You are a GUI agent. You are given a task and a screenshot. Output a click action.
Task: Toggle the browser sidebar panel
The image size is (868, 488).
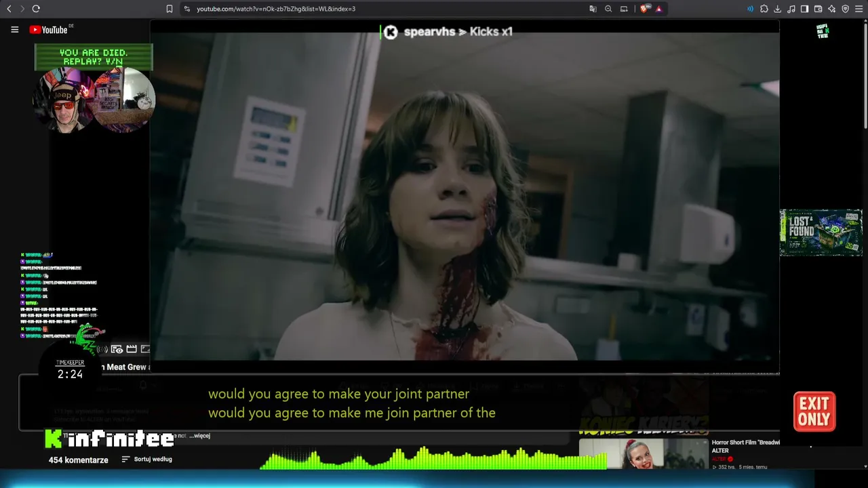coord(804,9)
